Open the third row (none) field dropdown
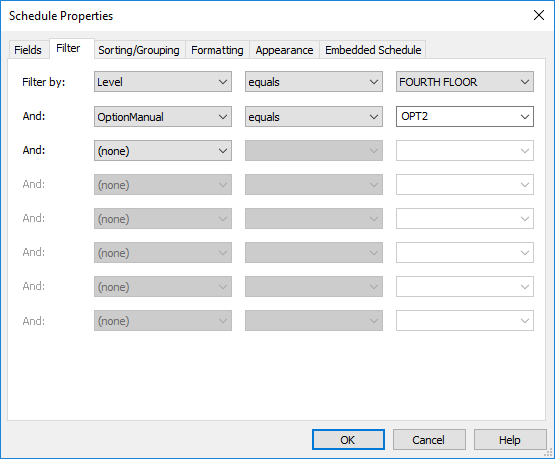This screenshot has width=555, height=459. point(163,151)
